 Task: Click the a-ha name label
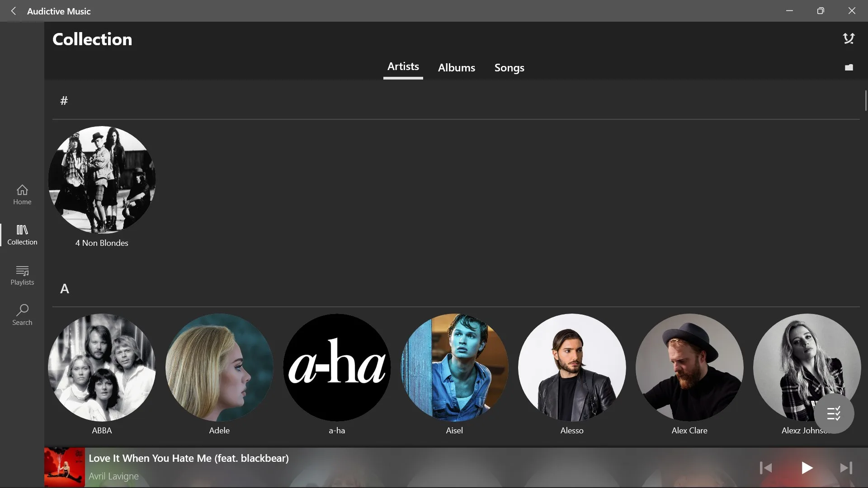click(337, 431)
